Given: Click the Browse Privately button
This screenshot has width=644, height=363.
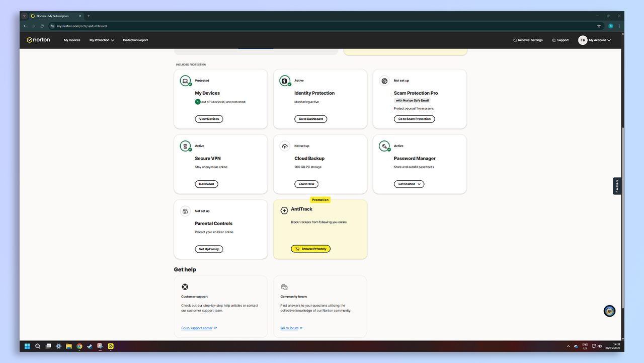Looking at the screenshot, I should point(310,249).
